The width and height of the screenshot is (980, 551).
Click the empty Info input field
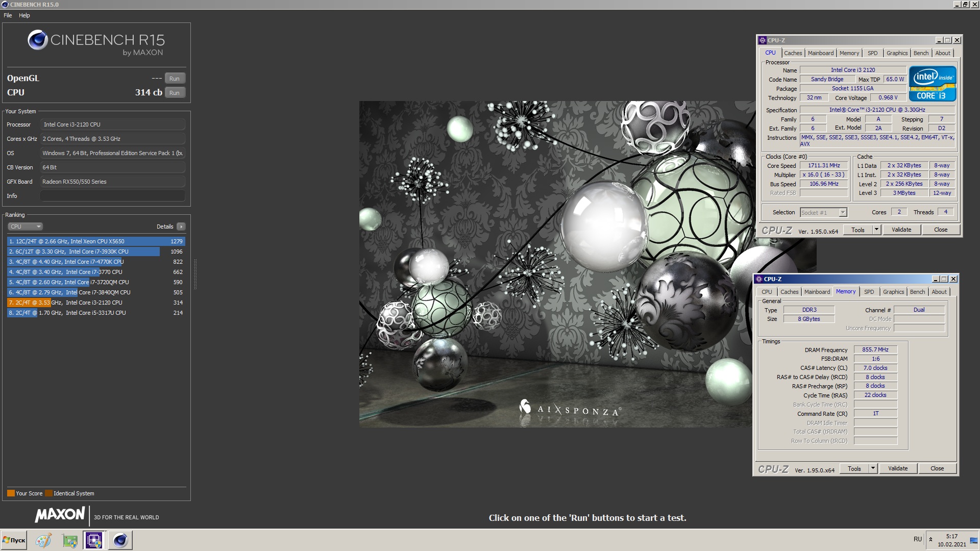[x=113, y=196]
